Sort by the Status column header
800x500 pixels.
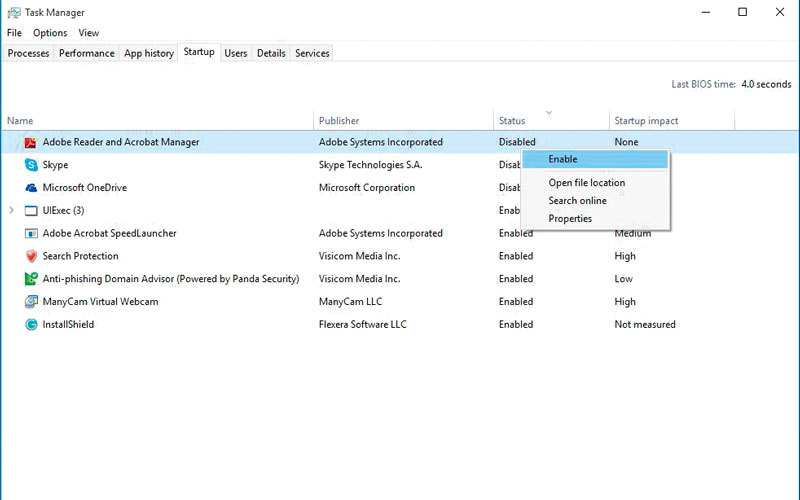click(511, 121)
